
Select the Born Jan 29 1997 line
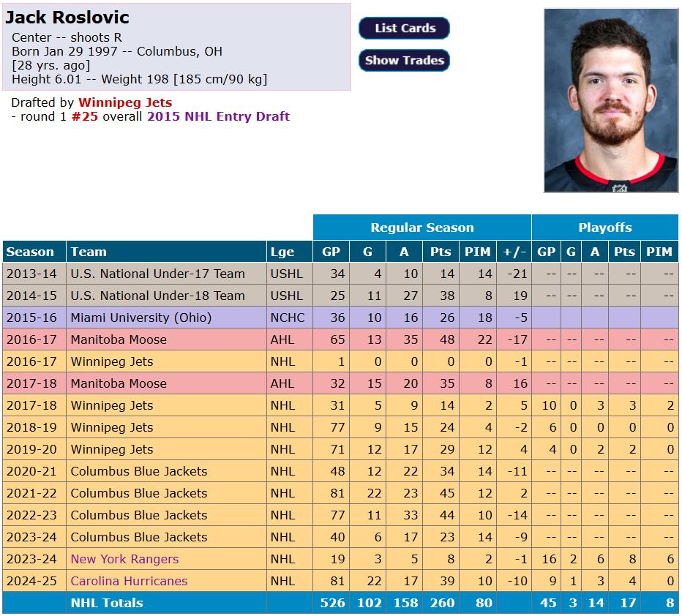117,51
